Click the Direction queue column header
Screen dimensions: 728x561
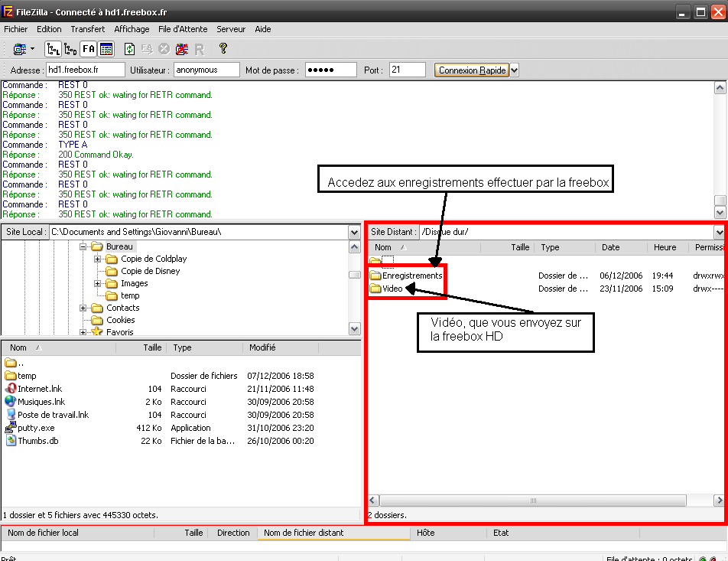[x=233, y=533]
